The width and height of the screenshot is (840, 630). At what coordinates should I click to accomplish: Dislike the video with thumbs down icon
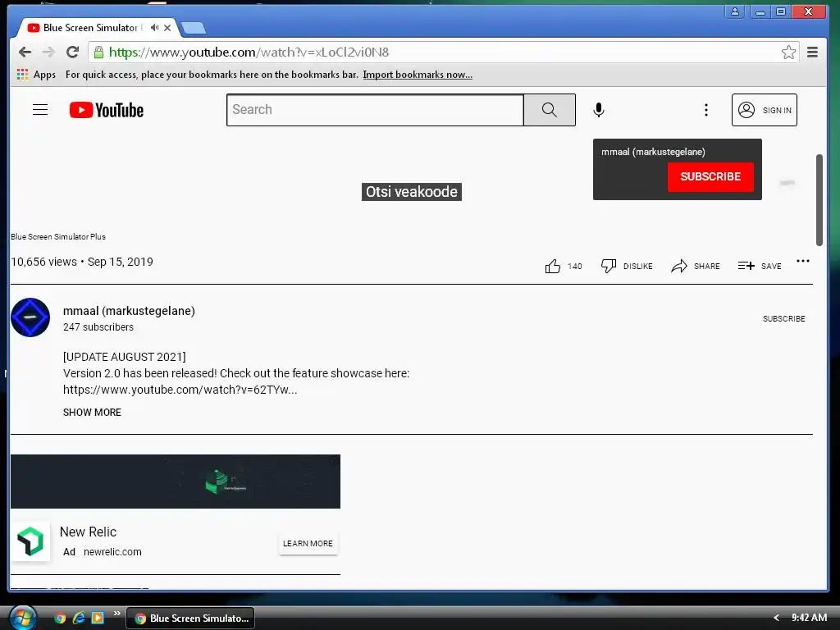(x=609, y=266)
